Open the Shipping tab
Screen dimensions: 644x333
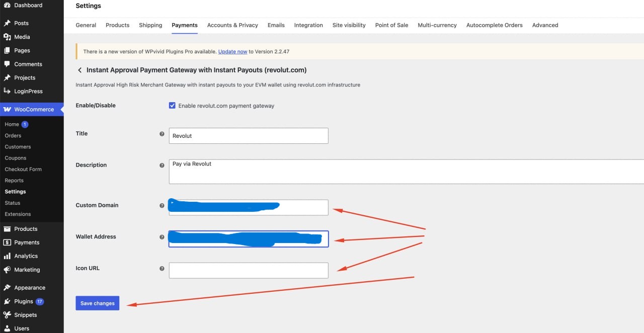(150, 25)
